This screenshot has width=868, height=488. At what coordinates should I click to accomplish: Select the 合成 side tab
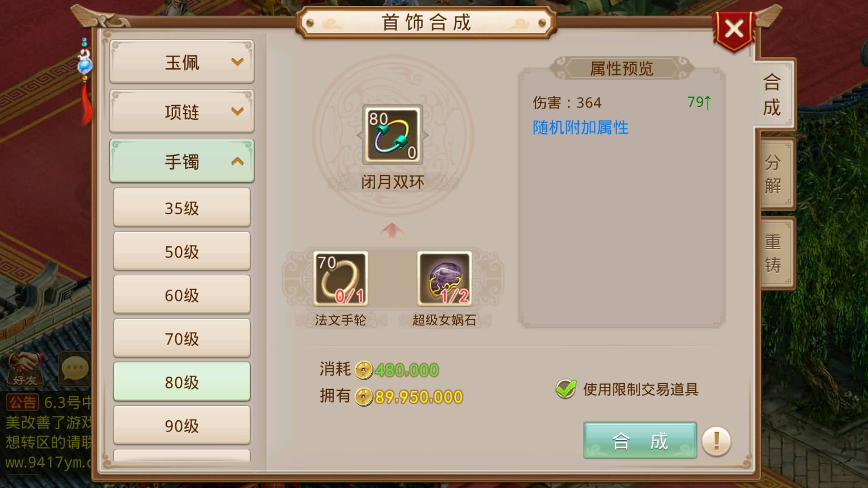(772, 95)
